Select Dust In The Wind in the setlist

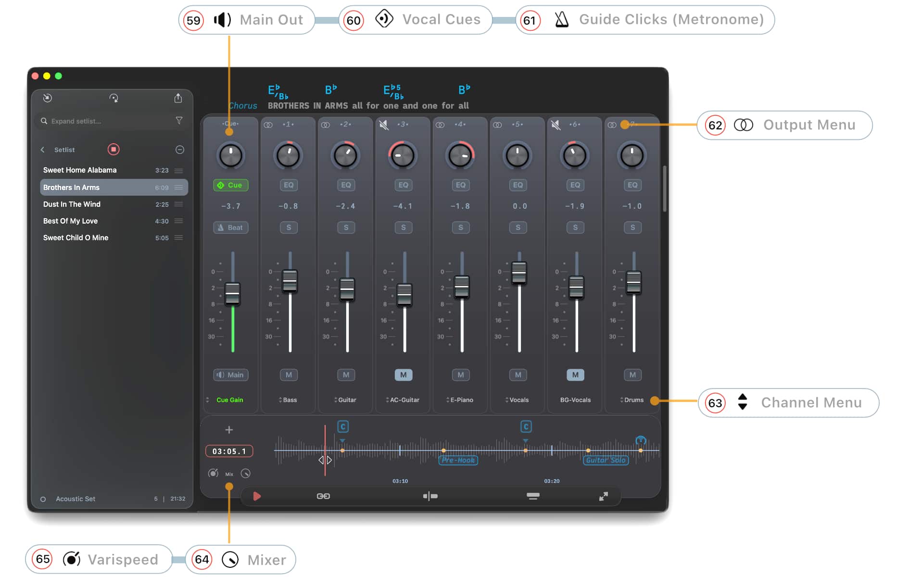[113, 204]
